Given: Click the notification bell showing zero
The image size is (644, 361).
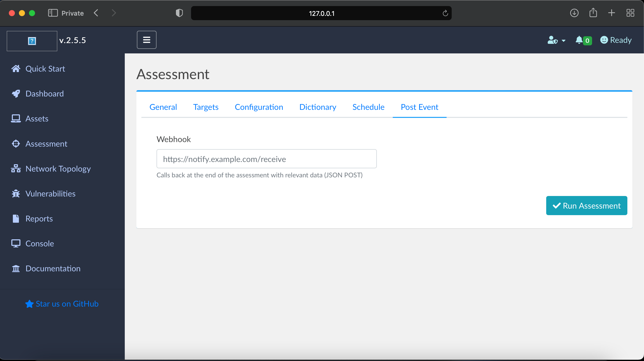Looking at the screenshot, I should pyautogui.click(x=583, y=40).
